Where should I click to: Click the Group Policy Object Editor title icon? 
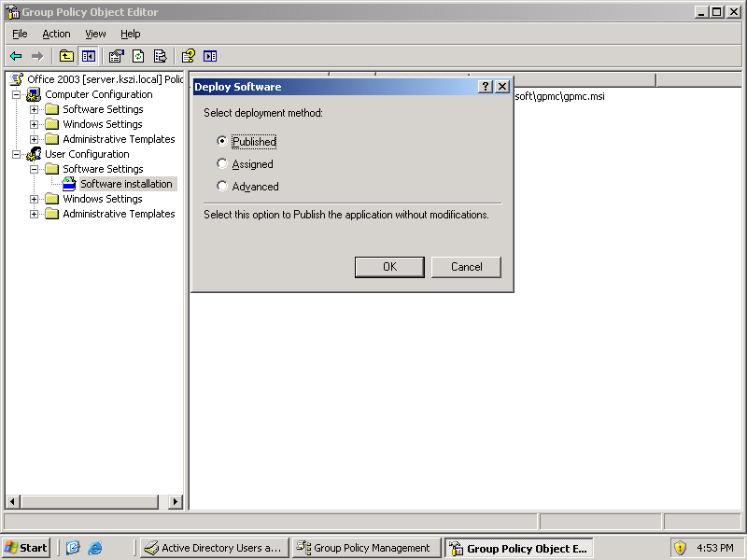point(12,11)
